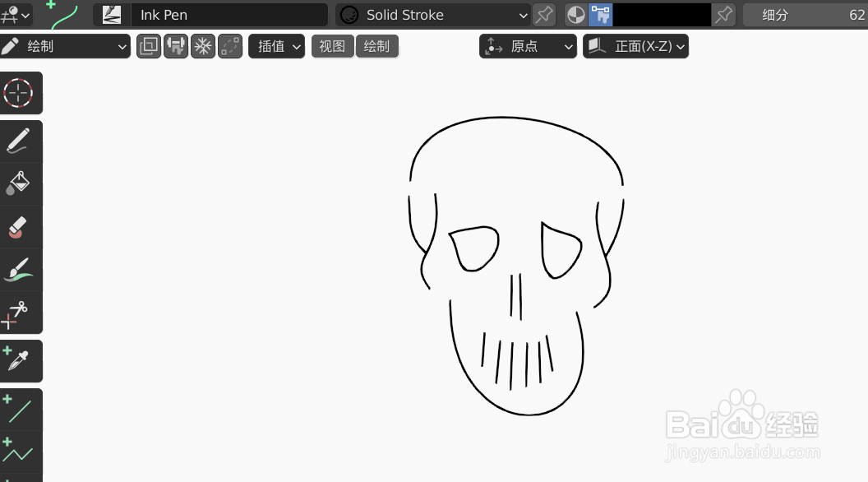Open the 原点 stroke placement dropdown

pos(528,47)
